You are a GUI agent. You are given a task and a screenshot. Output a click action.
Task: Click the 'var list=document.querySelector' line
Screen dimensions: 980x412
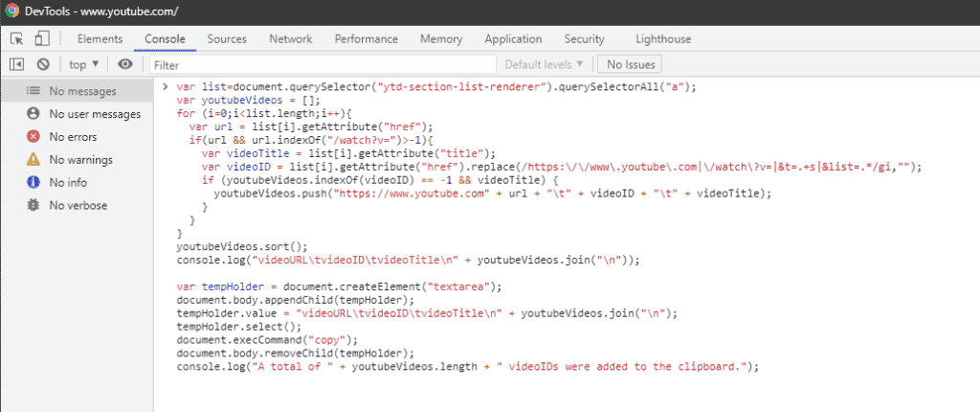tap(436, 87)
